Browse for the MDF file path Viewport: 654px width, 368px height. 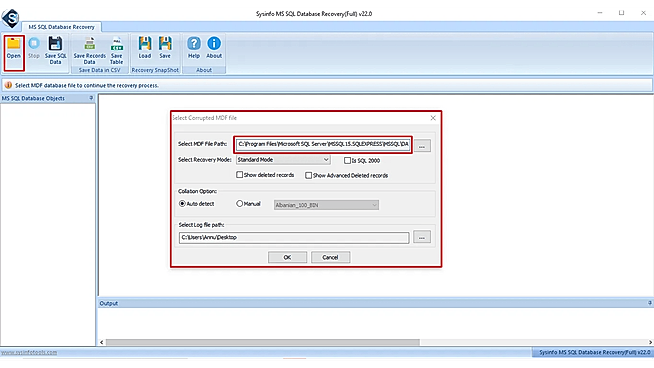[422, 146]
